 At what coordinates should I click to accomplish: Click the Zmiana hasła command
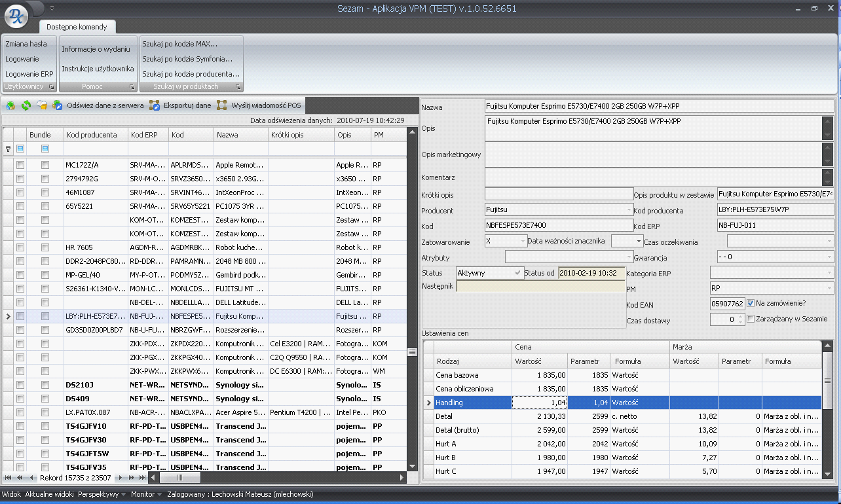(x=26, y=44)
